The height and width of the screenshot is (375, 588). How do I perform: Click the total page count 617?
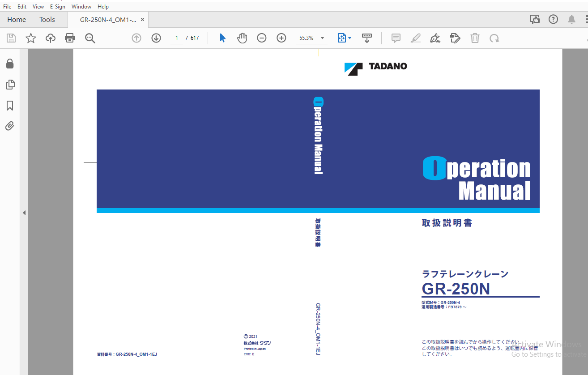[195, 38]
